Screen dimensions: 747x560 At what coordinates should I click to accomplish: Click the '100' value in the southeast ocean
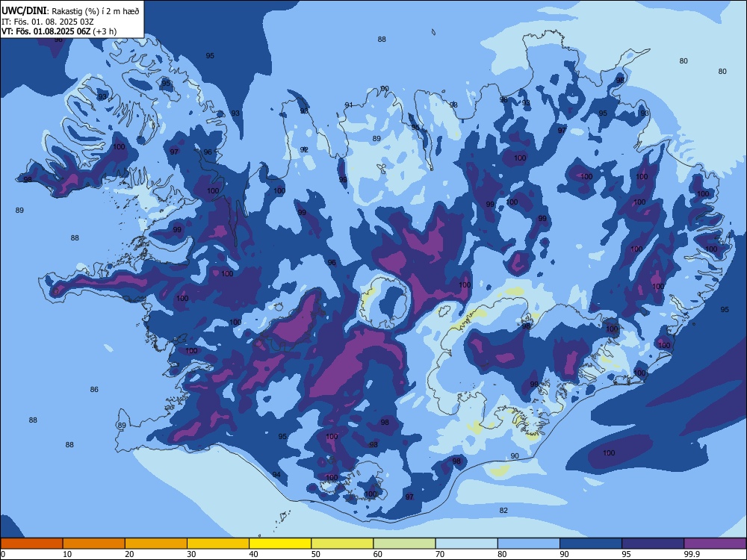tap(609, 453)
